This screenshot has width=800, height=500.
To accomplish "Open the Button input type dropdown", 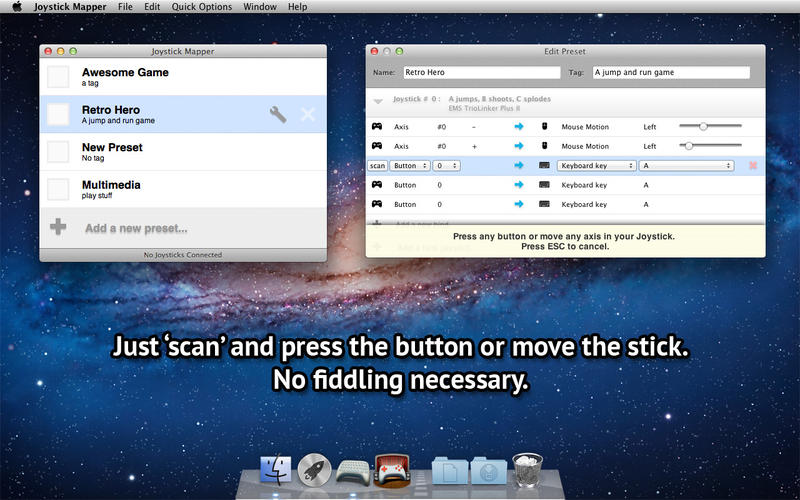I will click(x=411, y=165).
